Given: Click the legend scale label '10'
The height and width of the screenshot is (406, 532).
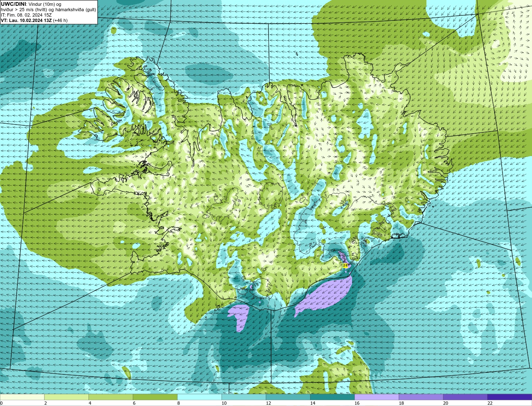Looking at the screenshot, I should point(224,403).
